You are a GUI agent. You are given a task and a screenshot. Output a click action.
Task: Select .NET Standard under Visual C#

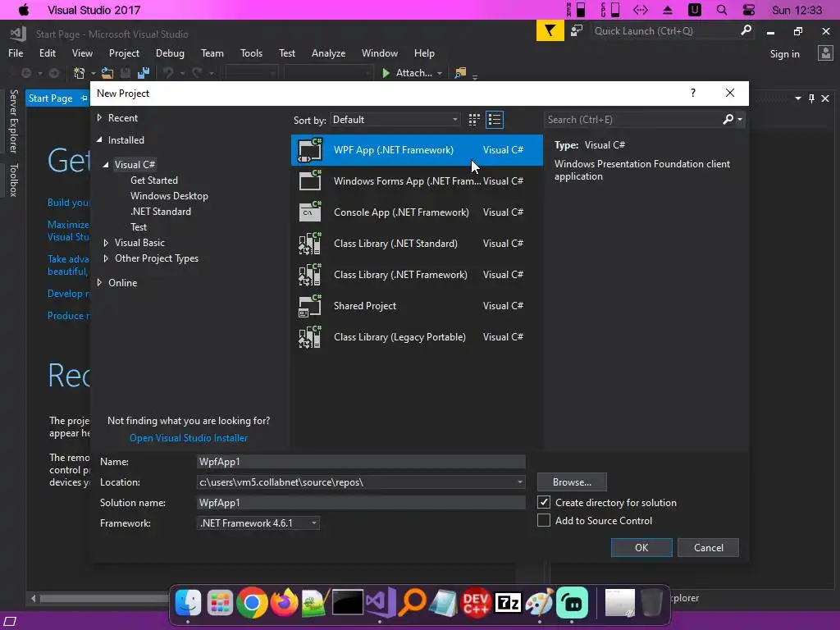pos(161,212)
